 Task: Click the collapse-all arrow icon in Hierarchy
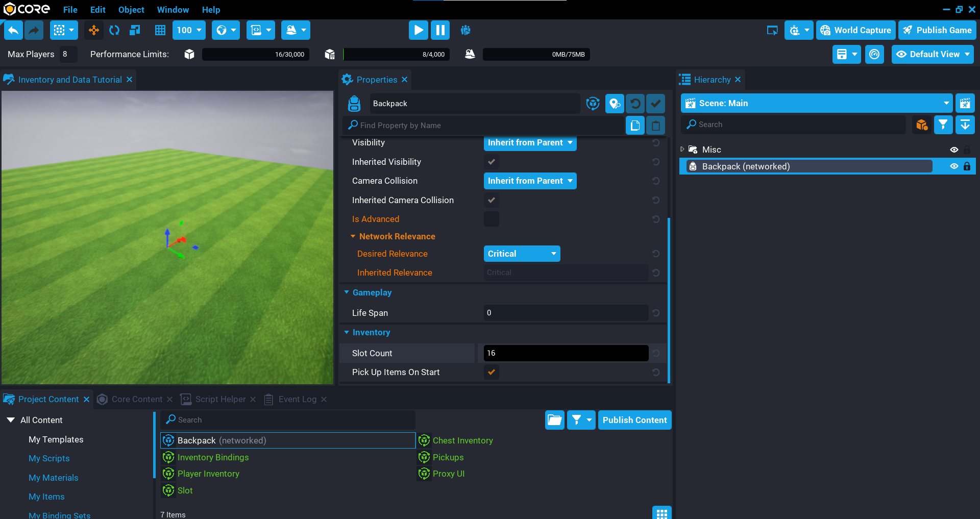coord(965,125)
